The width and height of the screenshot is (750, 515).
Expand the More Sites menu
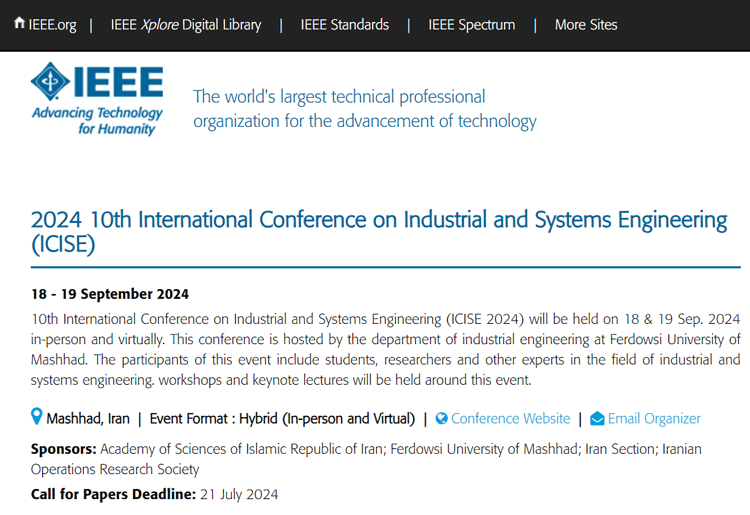[586, 25]
